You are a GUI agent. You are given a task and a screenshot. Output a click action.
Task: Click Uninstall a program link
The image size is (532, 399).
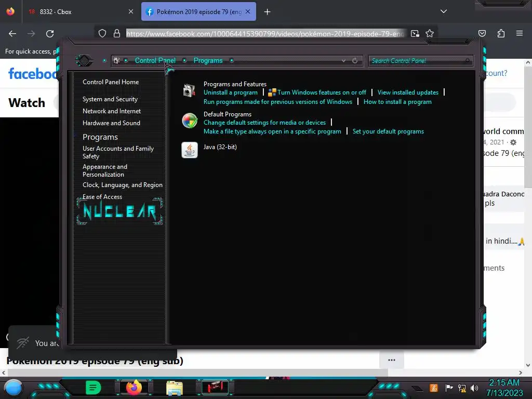pos(230,92)
